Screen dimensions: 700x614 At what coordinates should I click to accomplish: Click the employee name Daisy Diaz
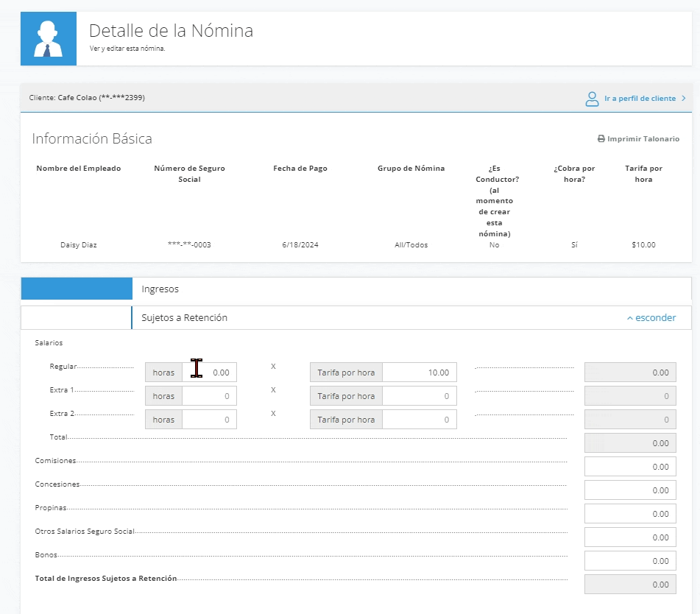pyautogui.click(x=79, y=244)
